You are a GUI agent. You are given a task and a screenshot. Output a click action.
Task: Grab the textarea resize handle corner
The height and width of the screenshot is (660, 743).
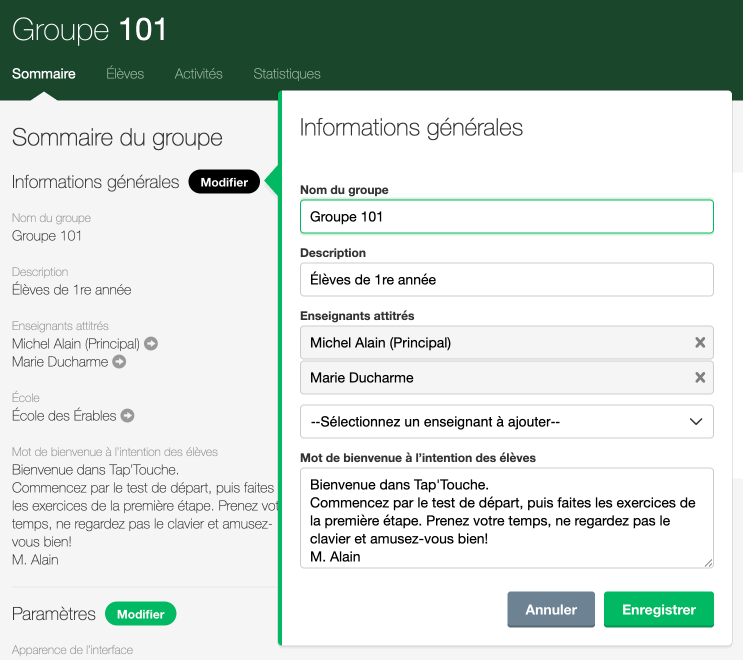coord(709,563)
